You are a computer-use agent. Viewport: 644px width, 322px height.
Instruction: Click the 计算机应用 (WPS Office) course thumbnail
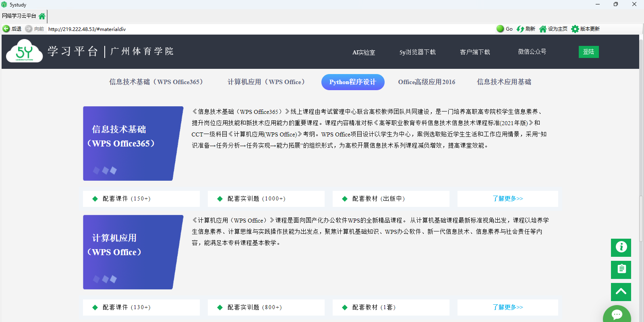click(x=133, y=252)
